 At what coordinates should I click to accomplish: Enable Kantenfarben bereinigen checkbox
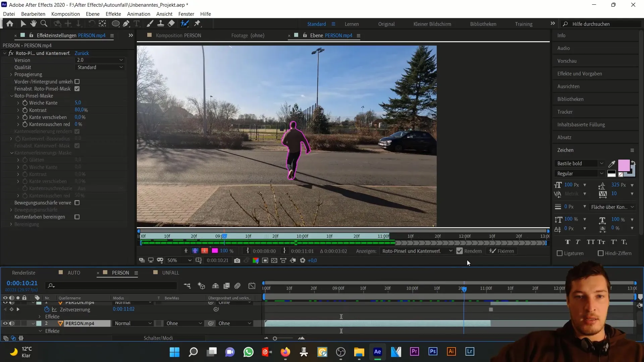pyautogui.click(x=77, y=217)
